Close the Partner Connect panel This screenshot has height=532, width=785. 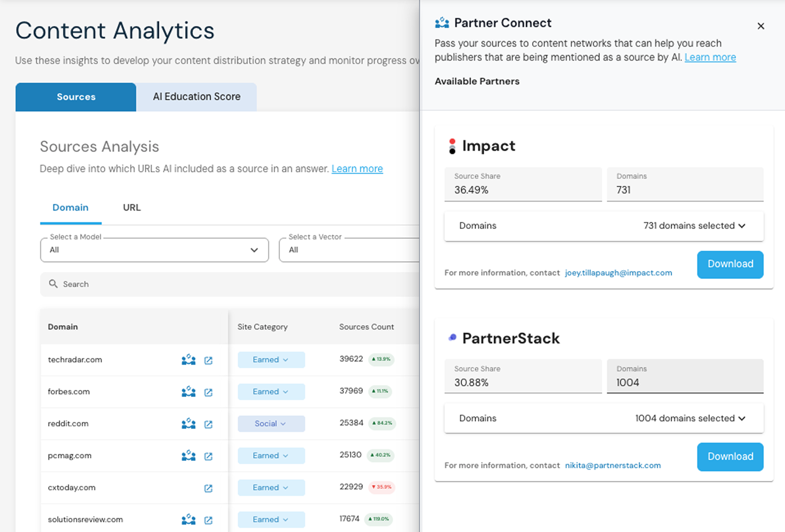(x=761, y=26)
